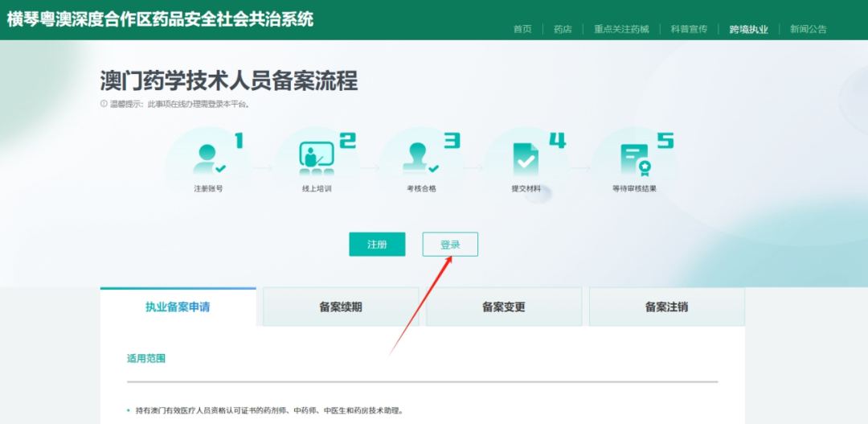868x424 pixels.
Task: Click the 注册 button
Action: [x=377, y=245]
